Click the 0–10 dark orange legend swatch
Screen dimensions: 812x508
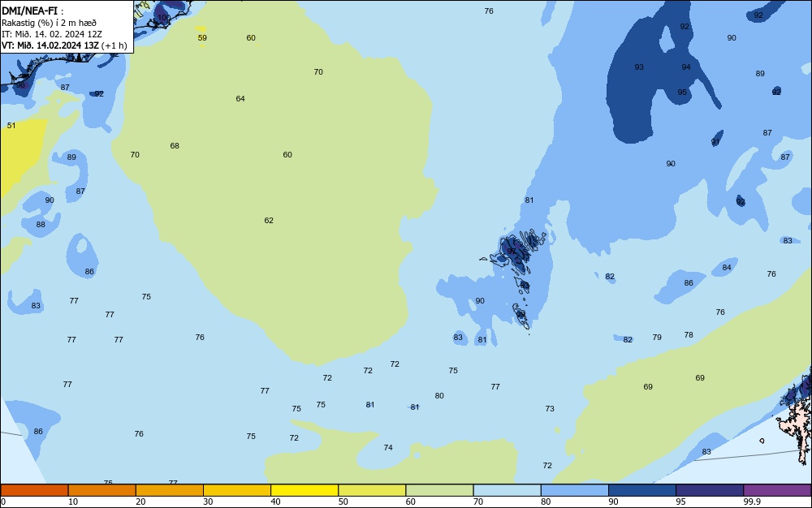click(x=34, y=490)
